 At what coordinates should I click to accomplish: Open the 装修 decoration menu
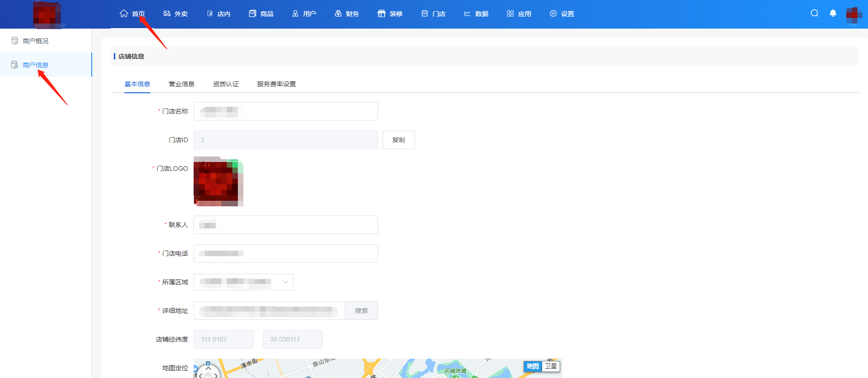390,14
